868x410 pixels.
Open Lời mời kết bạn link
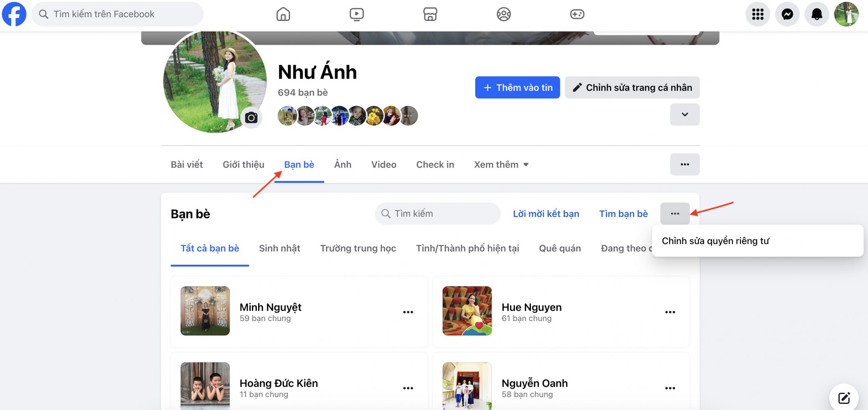coord(546,213)
